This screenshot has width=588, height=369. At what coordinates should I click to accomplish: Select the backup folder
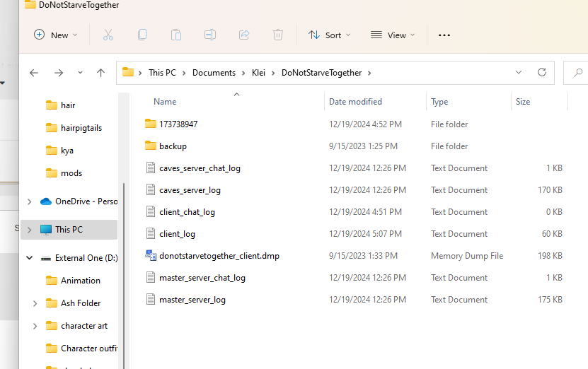(173, 146)
